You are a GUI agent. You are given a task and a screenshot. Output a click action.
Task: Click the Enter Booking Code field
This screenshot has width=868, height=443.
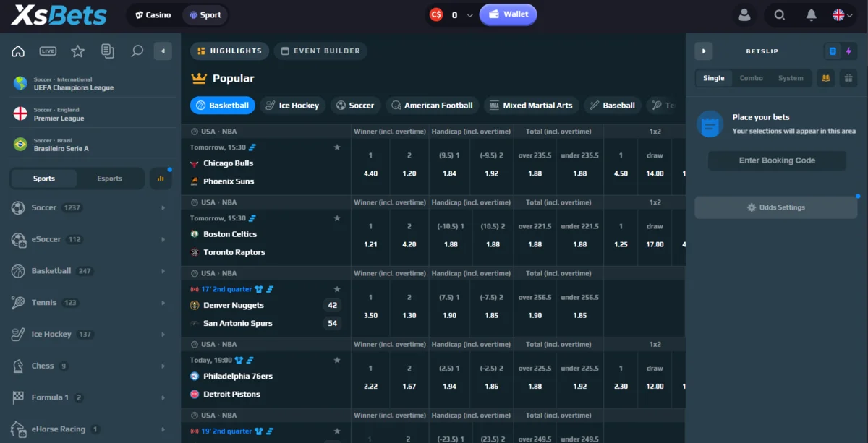(x=777, y=160)
